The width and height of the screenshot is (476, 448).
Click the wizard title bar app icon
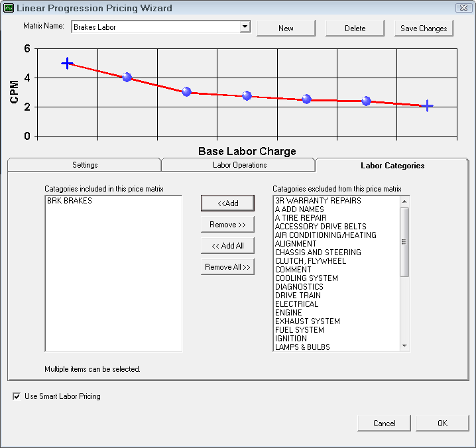point(8,8)
